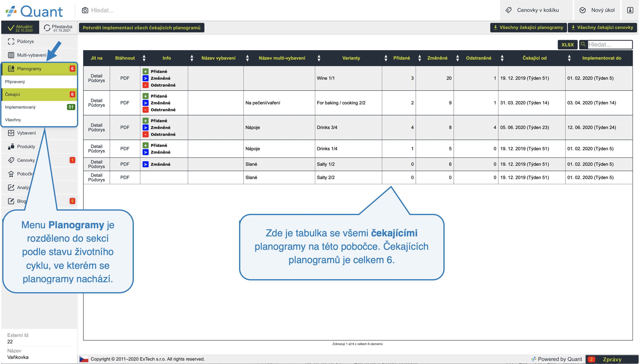The height and width of the screenshot is (364, 639).
Task: Open Cenovky price tags sidebar icon
Action: (x=11, y=160)
